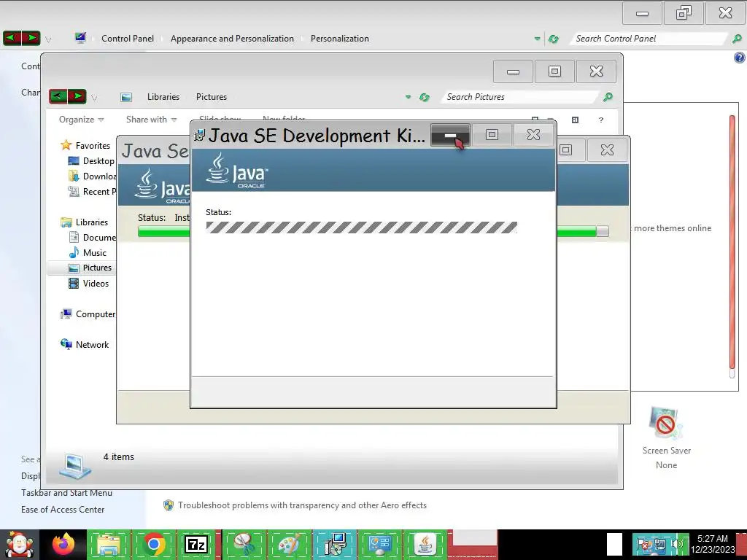Viewport: 747px width, 560px height.
Task: Open explorer help question mark
Action: pyautogui.click(x=601, y=120)
